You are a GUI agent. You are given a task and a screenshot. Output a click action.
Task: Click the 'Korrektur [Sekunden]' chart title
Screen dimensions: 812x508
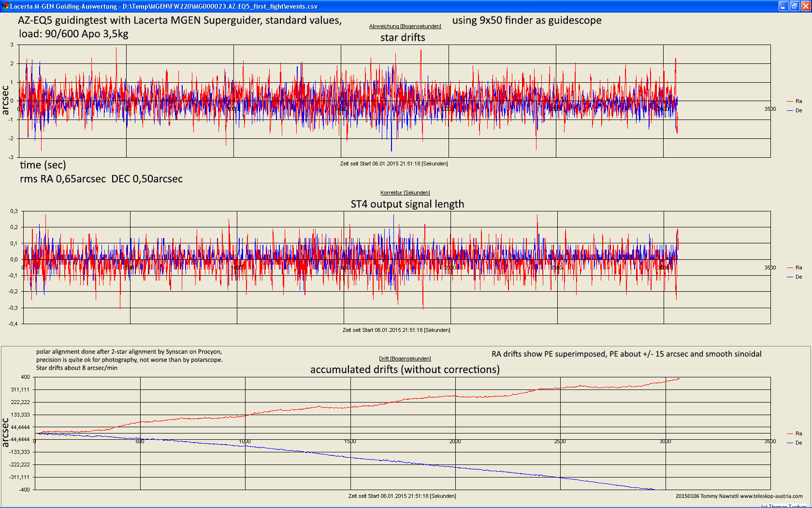pyautogui.click(x=405, y=193)
